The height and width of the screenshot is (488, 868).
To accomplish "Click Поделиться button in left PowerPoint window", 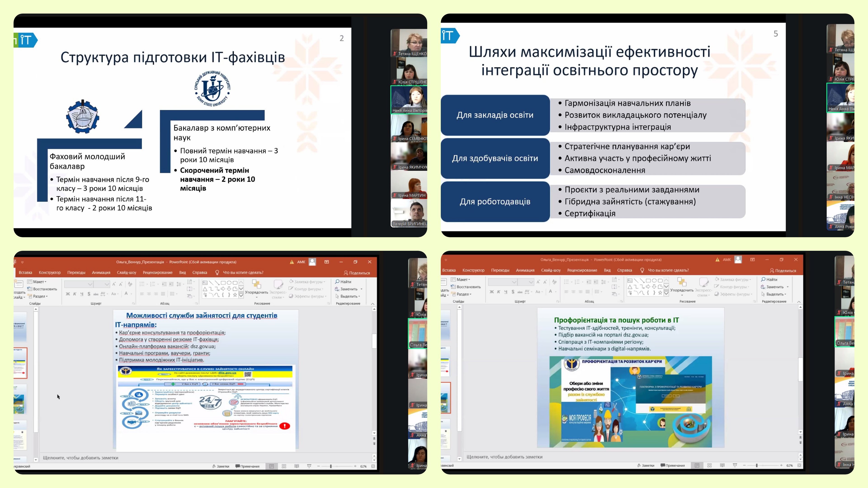I will tap(356, 273).
